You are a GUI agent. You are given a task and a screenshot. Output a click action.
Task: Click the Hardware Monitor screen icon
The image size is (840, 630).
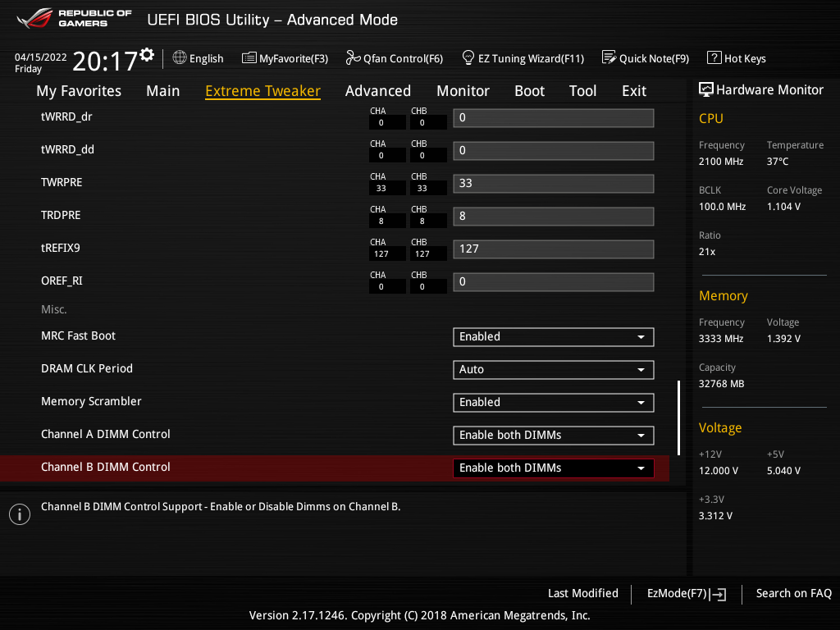706,89
